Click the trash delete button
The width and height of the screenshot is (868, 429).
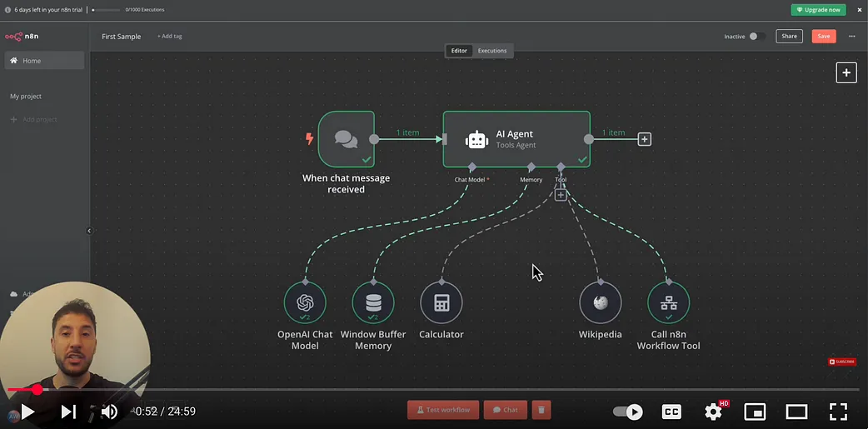(x=541, y=410)
